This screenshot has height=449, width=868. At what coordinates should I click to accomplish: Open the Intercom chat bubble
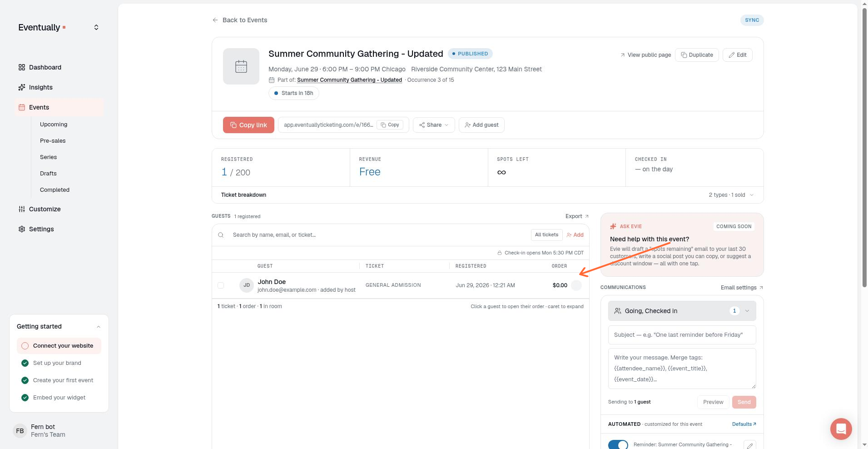coord(841,429)
